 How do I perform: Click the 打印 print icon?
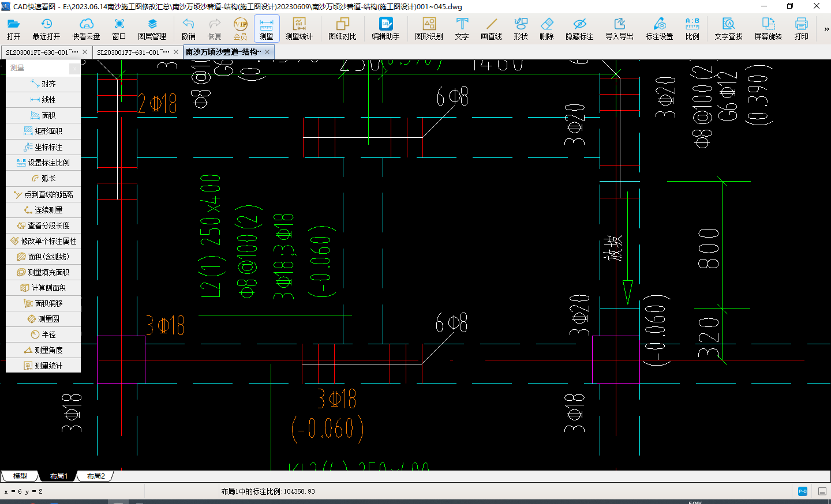pyautogui.click(x=801, y=29)
